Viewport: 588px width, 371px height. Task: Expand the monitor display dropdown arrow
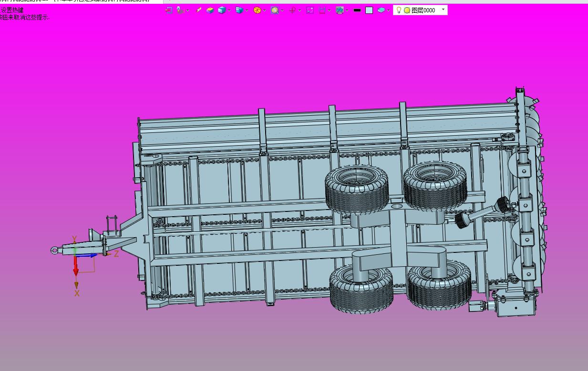tap(347, 10)
